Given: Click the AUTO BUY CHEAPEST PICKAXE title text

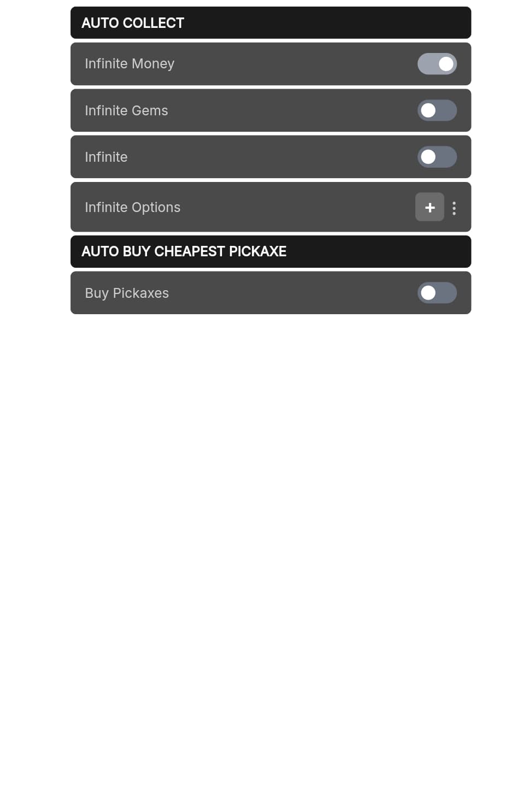Looking at the screenshot, I should (184, 251).
